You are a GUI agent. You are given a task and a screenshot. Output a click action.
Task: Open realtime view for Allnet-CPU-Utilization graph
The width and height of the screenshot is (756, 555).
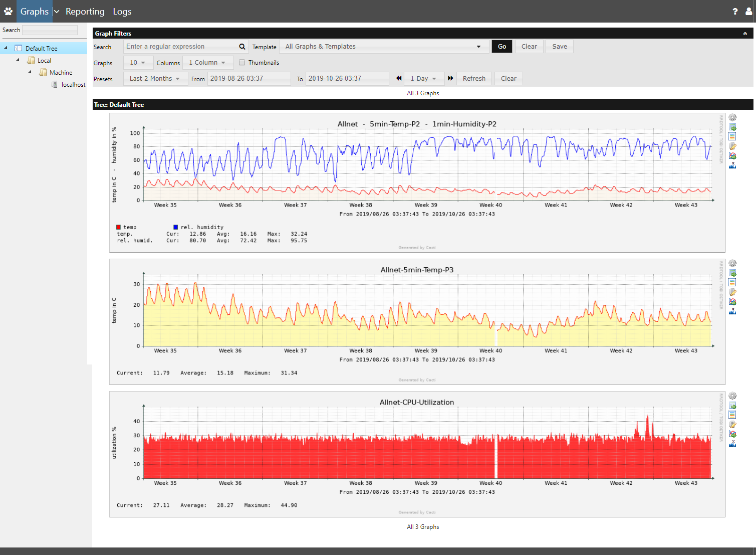(732, 434)
